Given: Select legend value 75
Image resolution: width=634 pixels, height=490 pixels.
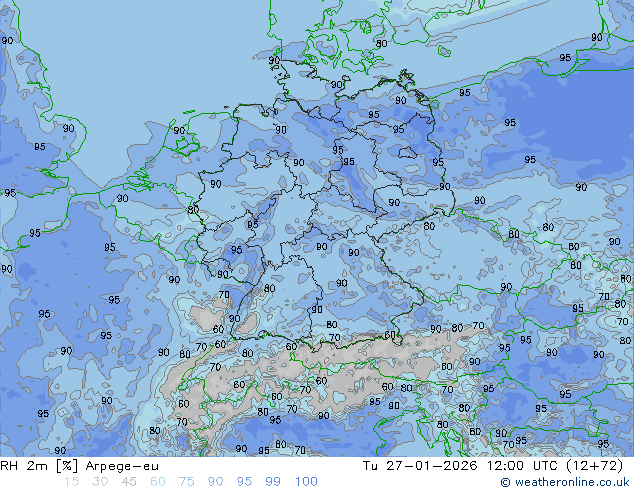Looking at the screenshot, I should point(186,482).
